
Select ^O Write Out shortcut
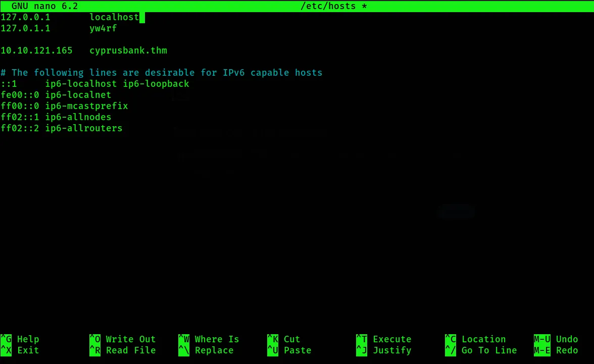point(123,339)
